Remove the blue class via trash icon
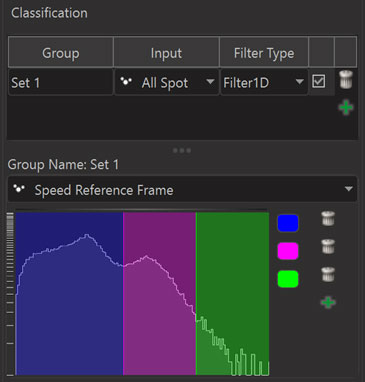This screenshot has height=382, width=365. (328, 219)
